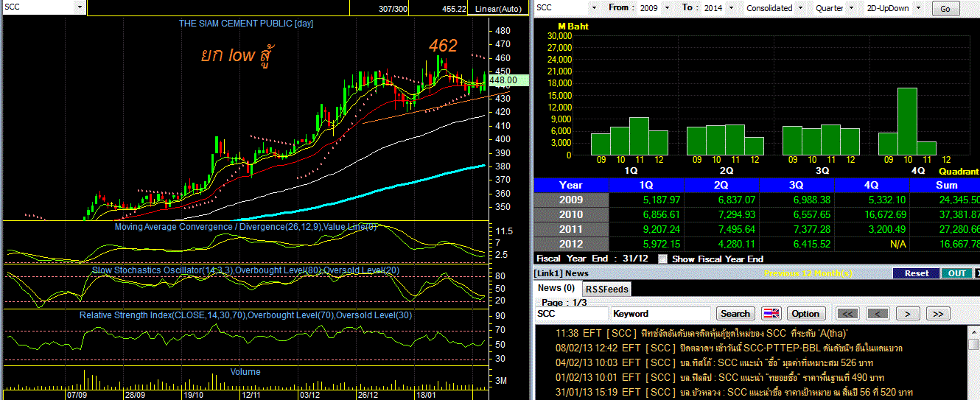Click THE SIAM CEMENT PUBLIC [day] chart title

(245, 24)
